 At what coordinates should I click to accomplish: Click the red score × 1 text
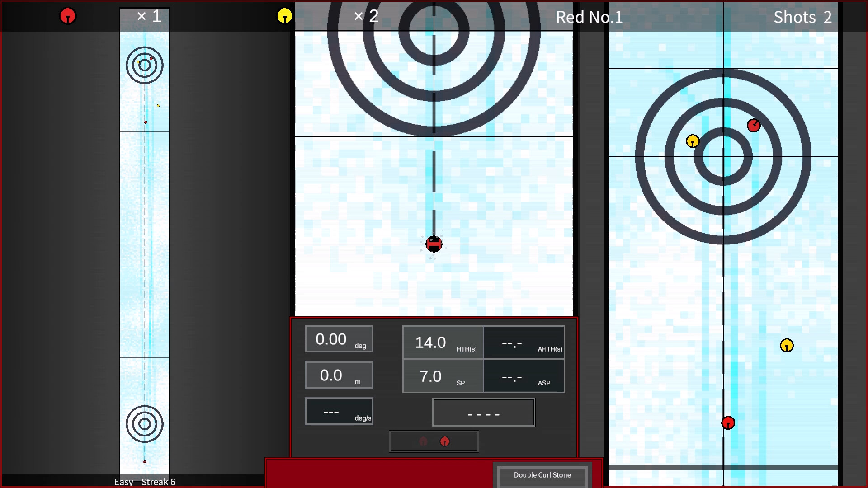149,16
